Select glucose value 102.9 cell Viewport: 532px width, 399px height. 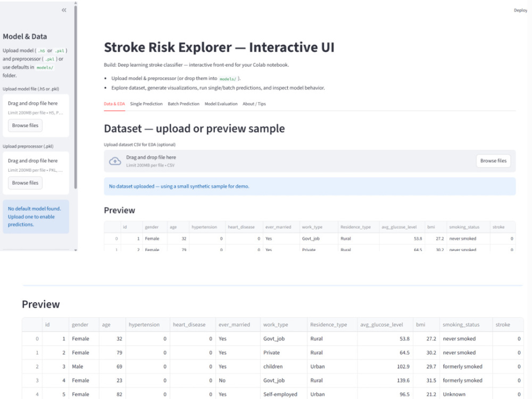tap(385, 367)
